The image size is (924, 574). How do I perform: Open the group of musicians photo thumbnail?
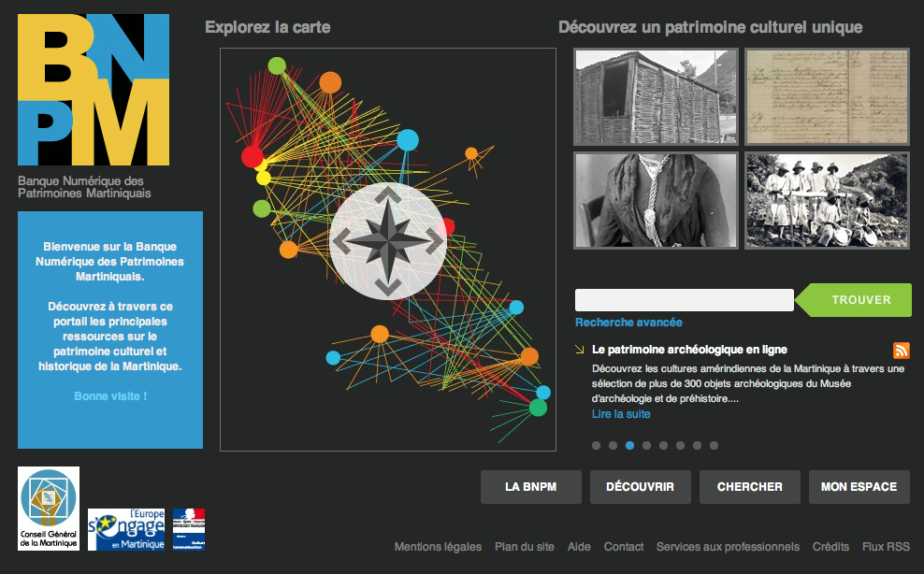pyautogui.click(x=828, y=200)
